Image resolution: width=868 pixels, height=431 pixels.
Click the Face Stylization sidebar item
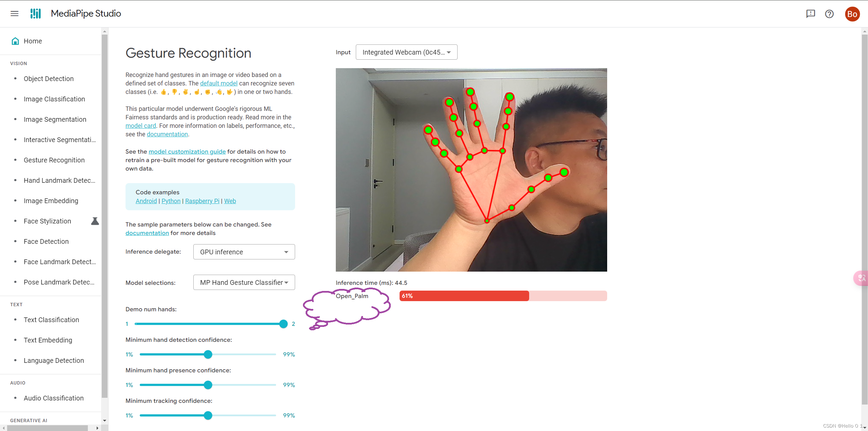point(47,221)
